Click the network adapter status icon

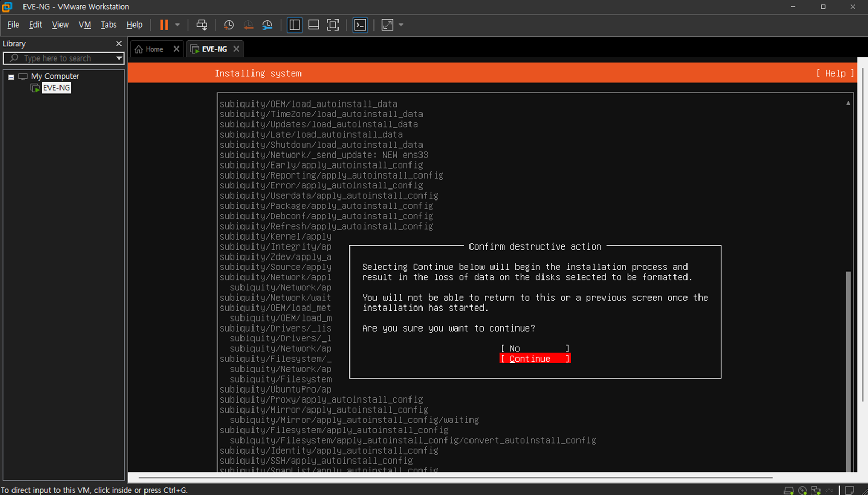pyautogui.click(x=816, y=490)
